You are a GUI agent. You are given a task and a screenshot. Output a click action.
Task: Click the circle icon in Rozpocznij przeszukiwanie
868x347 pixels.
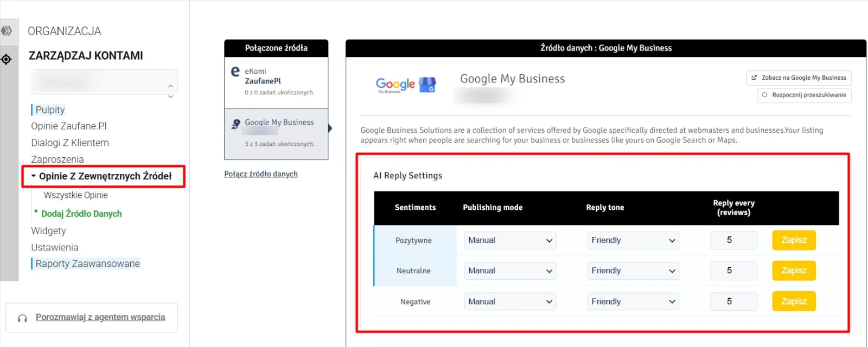tap(764, 95)
